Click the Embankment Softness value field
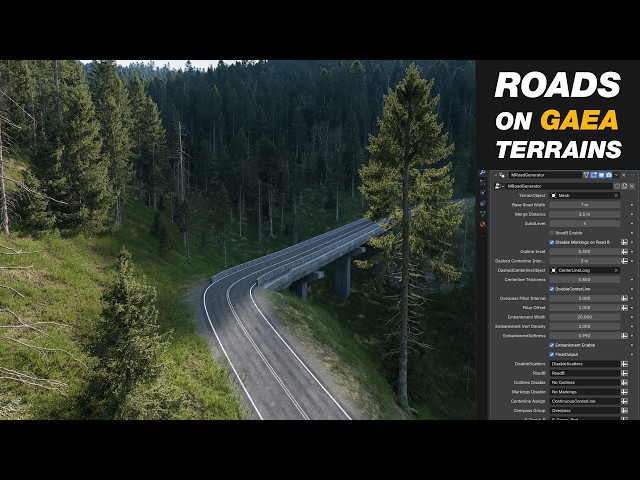This screenshot has width=640, height=480. [584, 336]
